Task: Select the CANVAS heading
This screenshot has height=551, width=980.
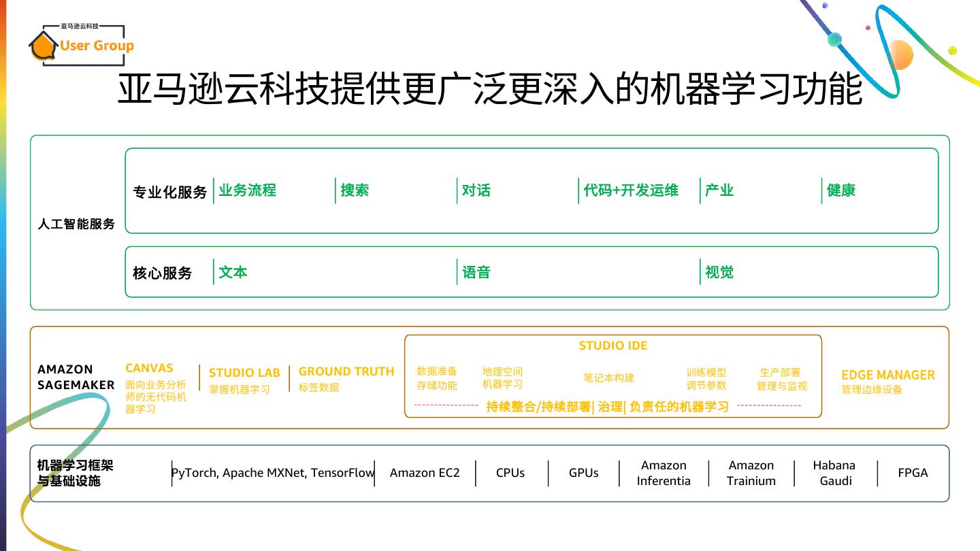Action: point(149,368)
